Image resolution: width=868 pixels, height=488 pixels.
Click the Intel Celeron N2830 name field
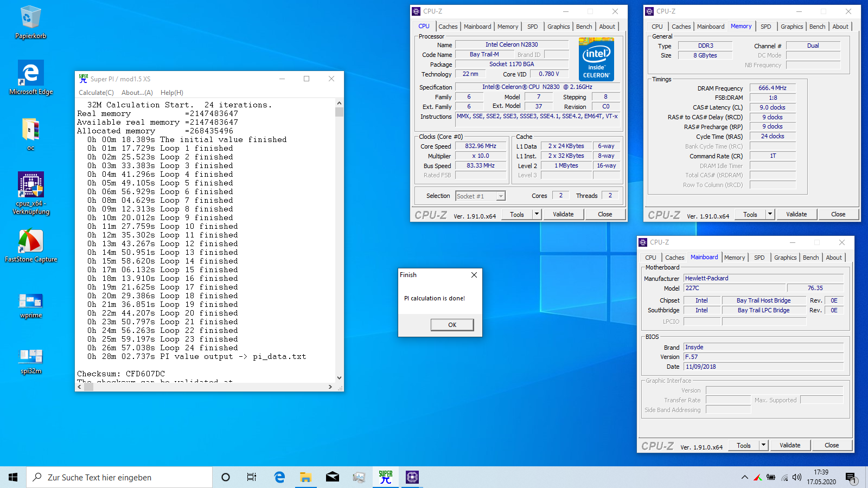point(512,44)
